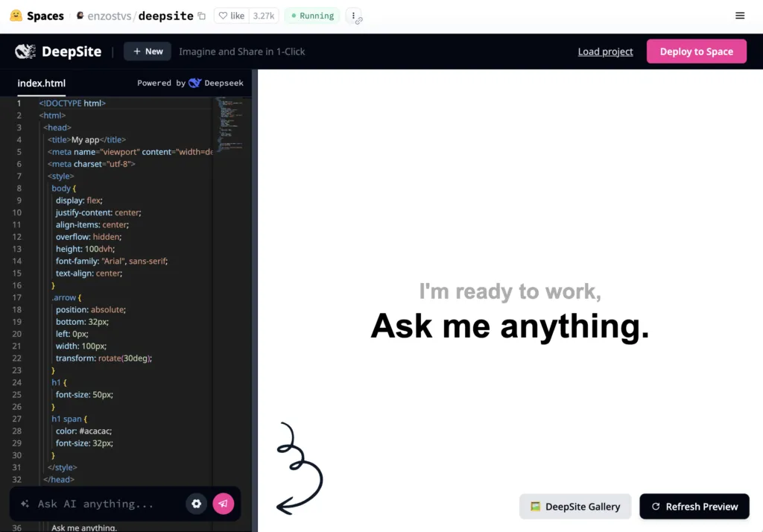This screenshot has width=763, height=532.
Task: Click the 3.27k like count
Action: (x=263, y=16)
